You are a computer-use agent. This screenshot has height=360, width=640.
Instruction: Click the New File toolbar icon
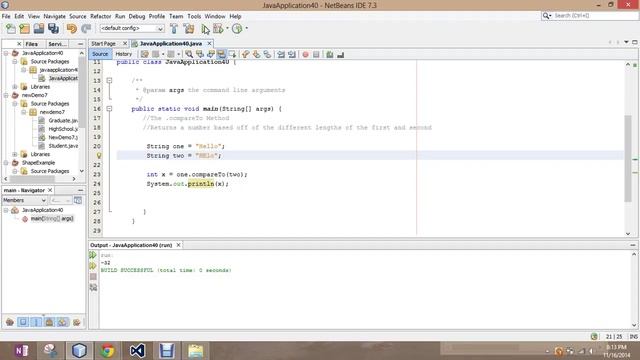pos(11,29)
